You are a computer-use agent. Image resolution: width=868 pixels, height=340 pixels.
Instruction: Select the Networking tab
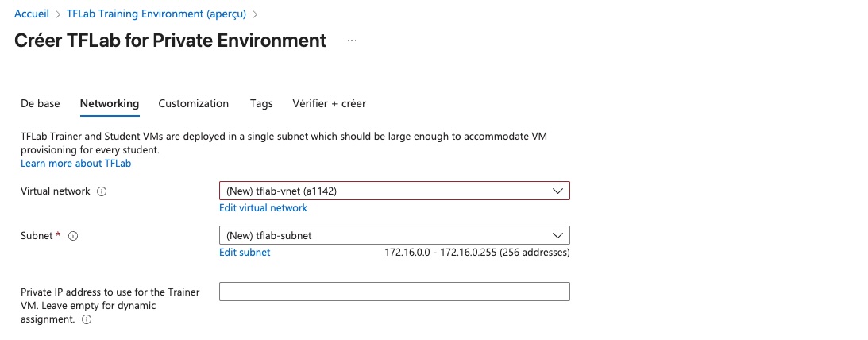110,103
